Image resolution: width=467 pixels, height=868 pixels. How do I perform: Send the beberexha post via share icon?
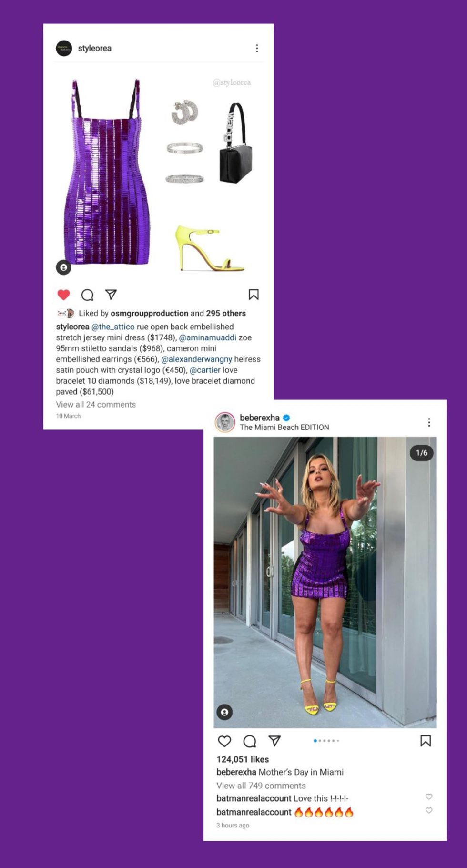(274, 741)
